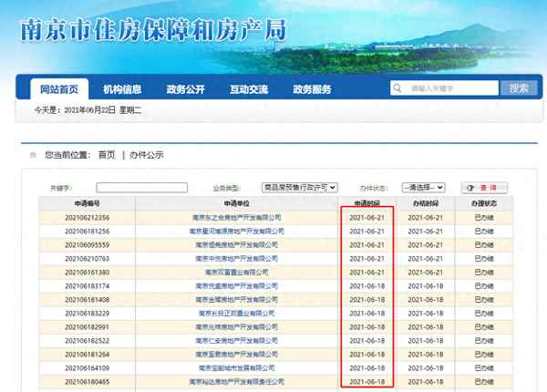Open company link for application 202106182522

tap(236, 341)
